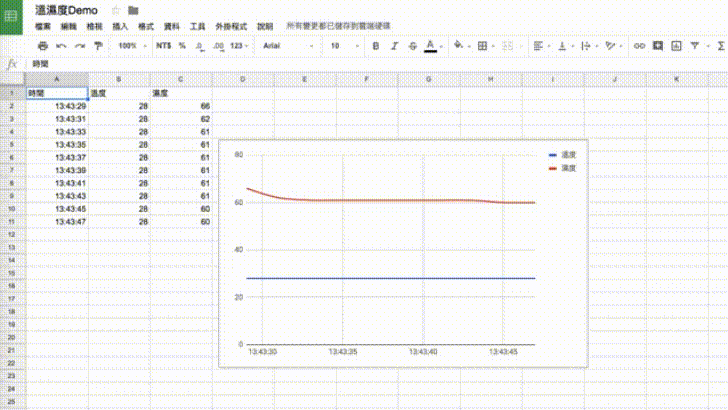Toggle bold formatting
728x410 pixels.
click(x=376, y=46)
